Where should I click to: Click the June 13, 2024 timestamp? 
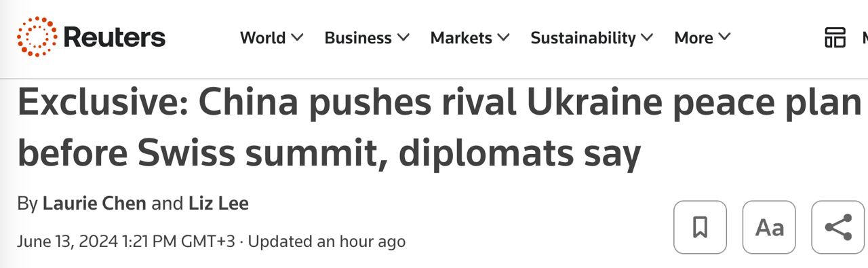[x=125, y=241]
